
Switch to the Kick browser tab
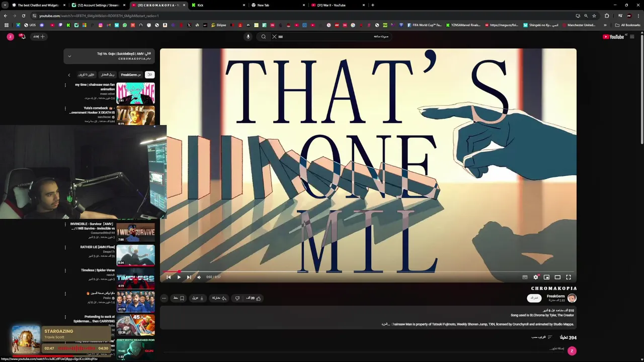pyautogui.click(x=219, y=5)
